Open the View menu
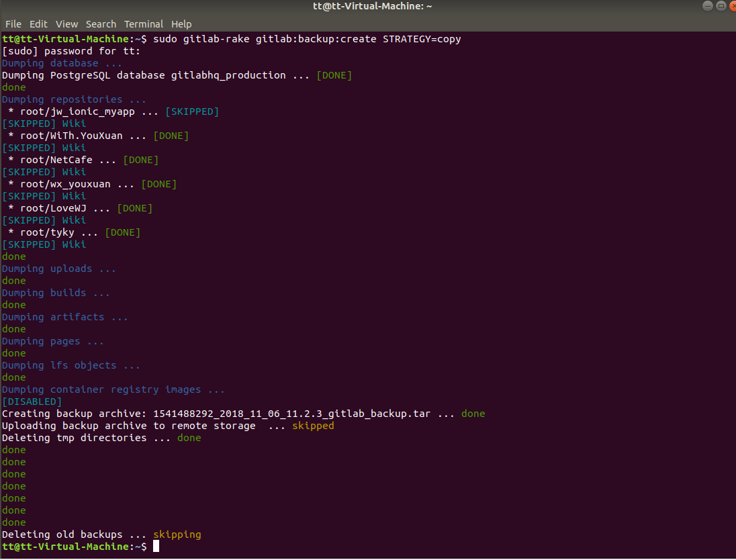The image size is (736, 560). click(66, 24)
